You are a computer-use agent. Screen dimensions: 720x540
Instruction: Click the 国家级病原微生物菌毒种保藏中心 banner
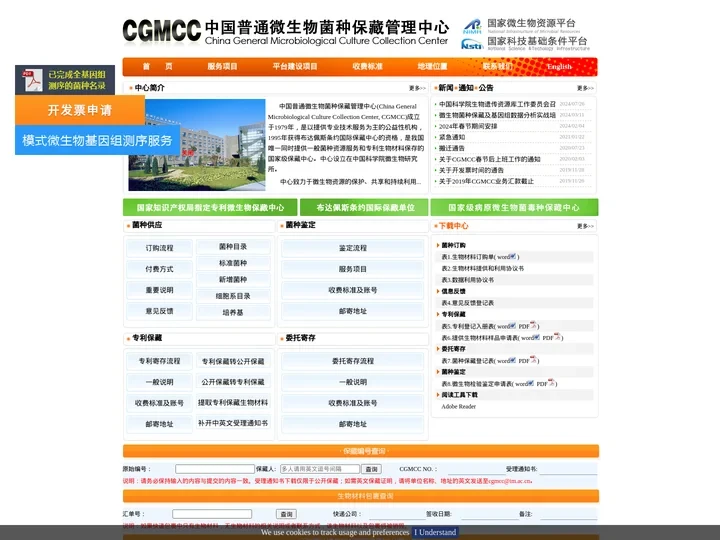[x=514, y=208]
